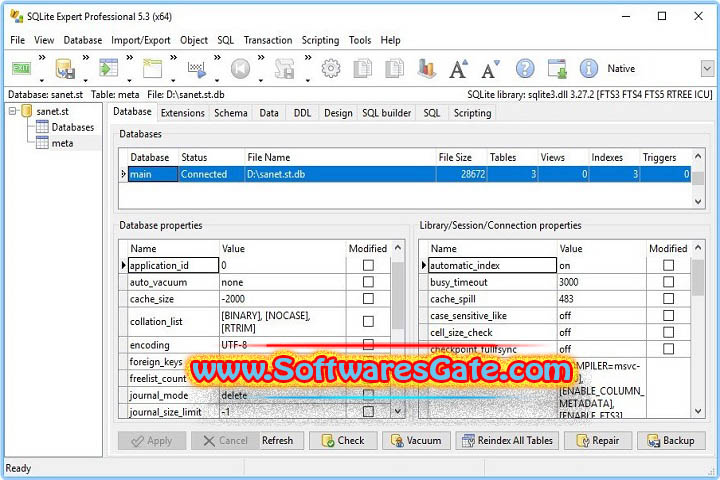Click the sanet.st database icon in the tree
Screen dimensions: 720x480
point(27,111)
